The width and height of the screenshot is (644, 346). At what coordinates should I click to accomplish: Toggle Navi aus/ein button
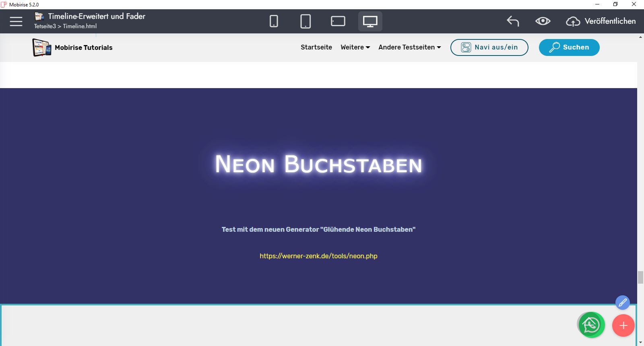489,47
